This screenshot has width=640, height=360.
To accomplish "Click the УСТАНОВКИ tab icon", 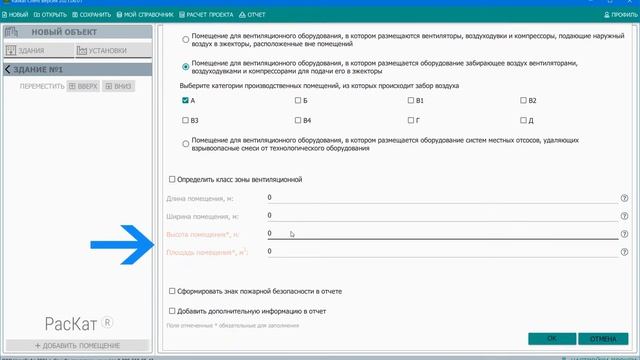I will click(x=82, y=50).
